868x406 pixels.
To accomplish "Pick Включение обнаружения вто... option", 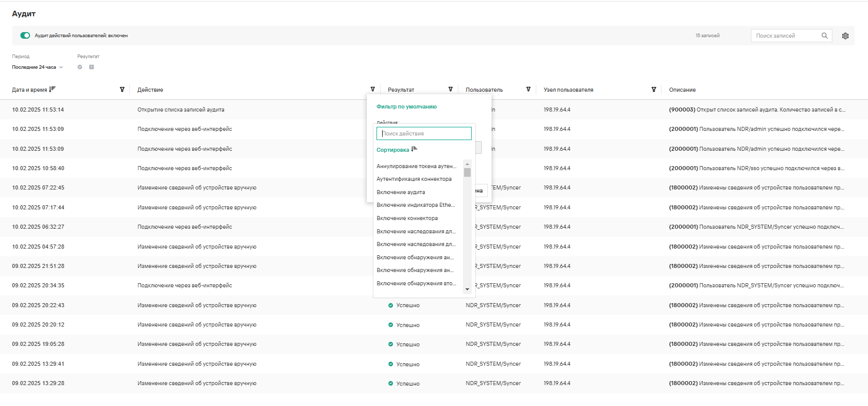I will [x=417, y=283].
